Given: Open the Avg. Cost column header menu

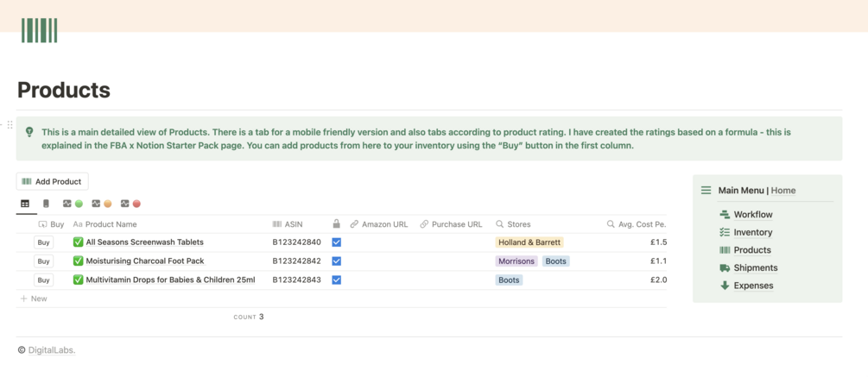Looking at the screenshot, I should tap(637, 224).
